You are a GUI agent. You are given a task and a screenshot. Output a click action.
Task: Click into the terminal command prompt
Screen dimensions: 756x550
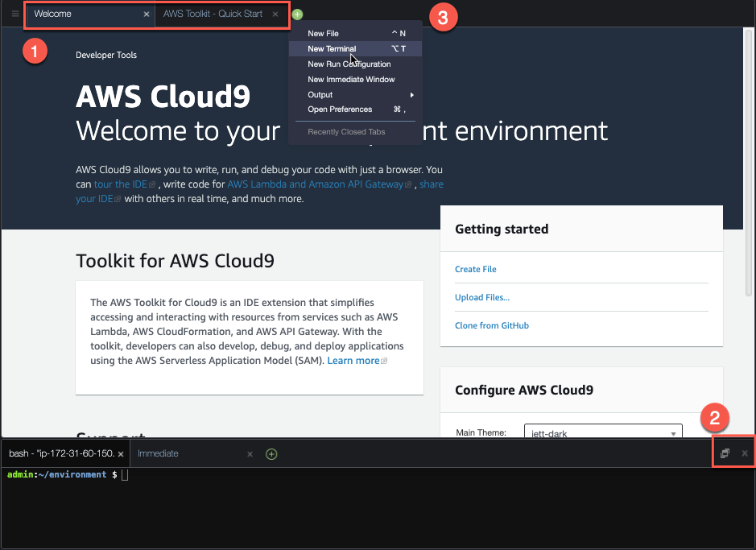[x=125, y=475]
